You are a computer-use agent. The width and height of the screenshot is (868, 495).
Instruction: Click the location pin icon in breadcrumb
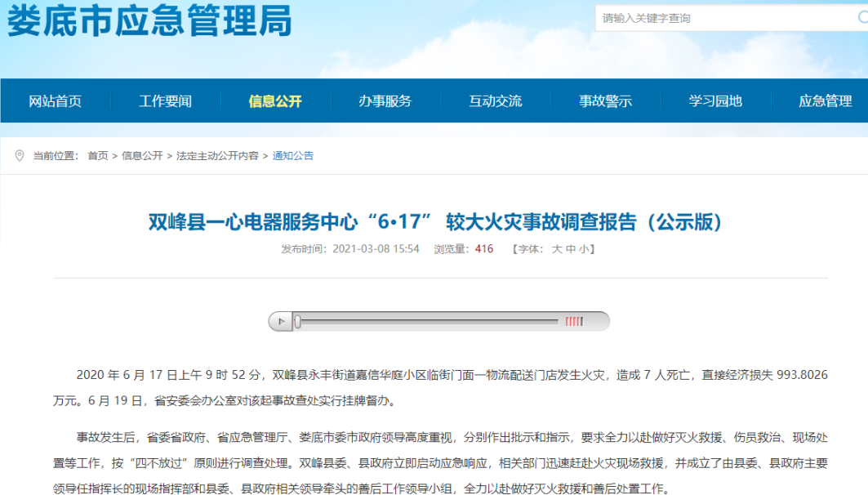[x=20, y=156]
